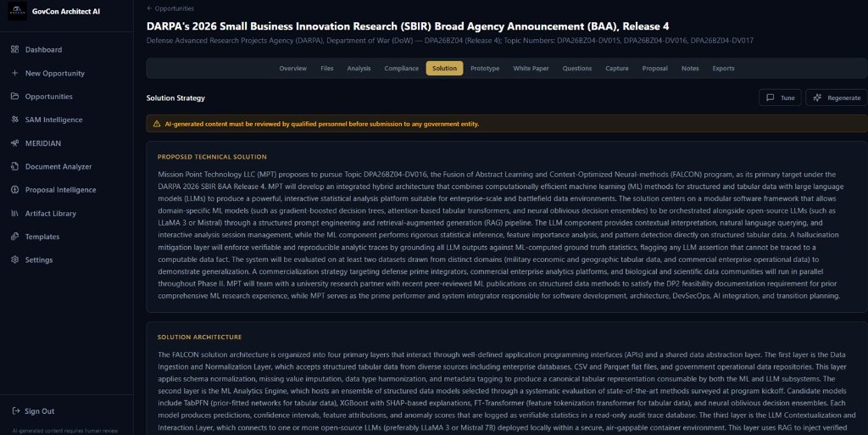Switch to the Capture tab
The height and width of the screenshot is (435, 868).
617,68
